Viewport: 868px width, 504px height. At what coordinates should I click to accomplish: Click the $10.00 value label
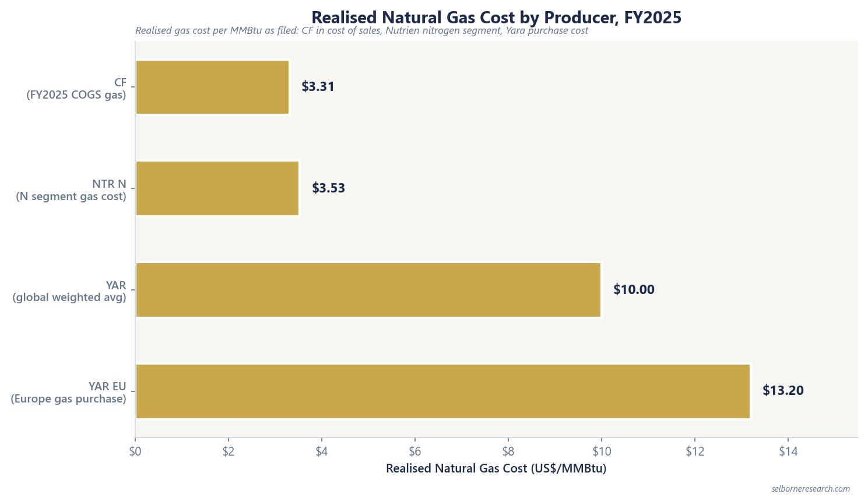tap(634, 290)
